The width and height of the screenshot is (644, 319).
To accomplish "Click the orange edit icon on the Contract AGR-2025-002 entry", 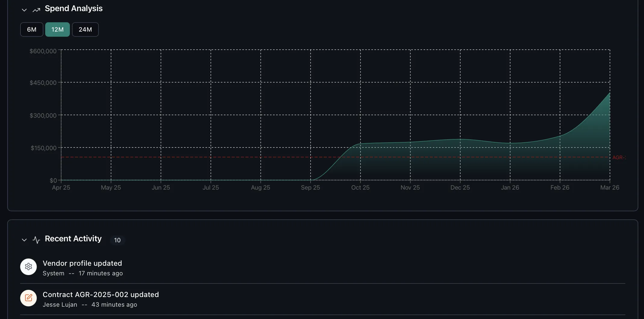I will tap(28, 298).
